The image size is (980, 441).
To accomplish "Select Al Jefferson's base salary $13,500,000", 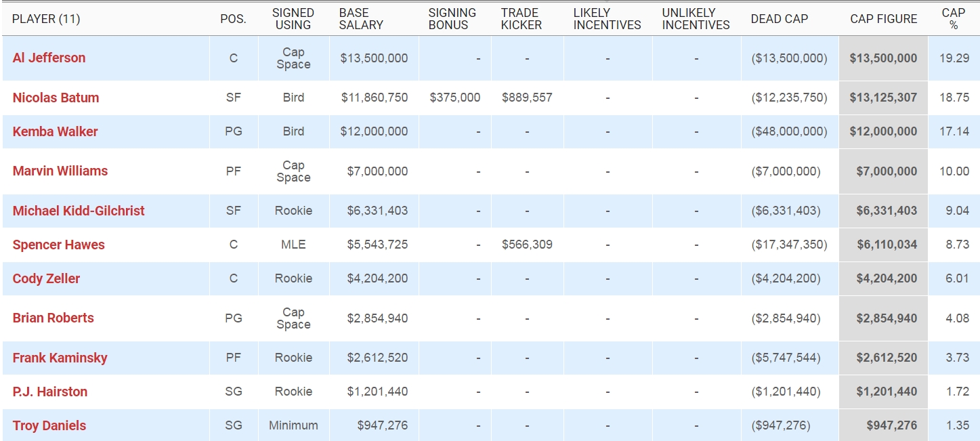I will (374, 58).
